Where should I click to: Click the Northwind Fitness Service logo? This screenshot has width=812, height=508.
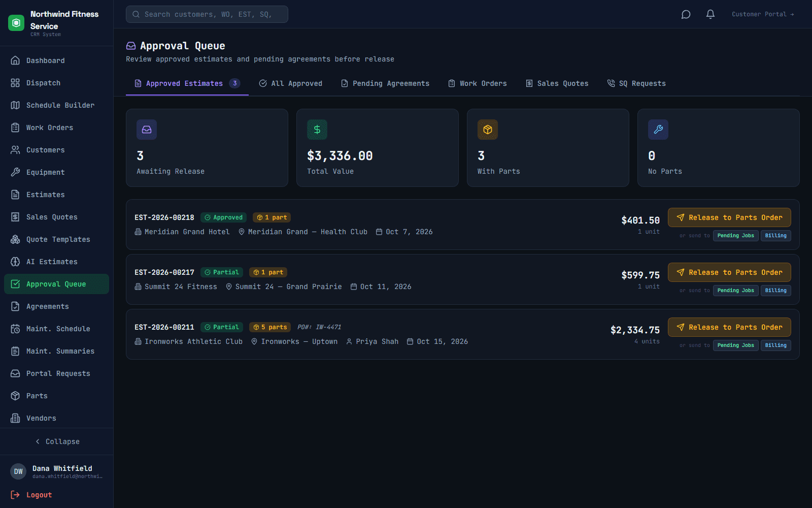tap(16, 23)
